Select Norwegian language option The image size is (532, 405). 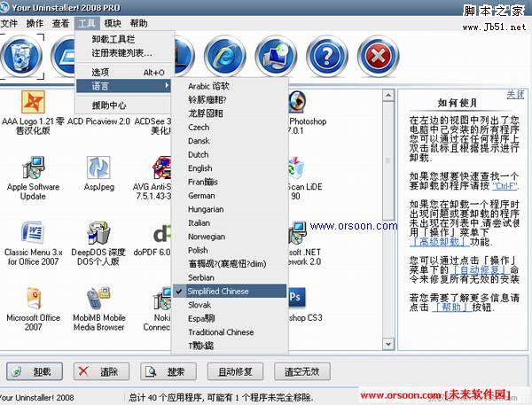click(230, 237)
